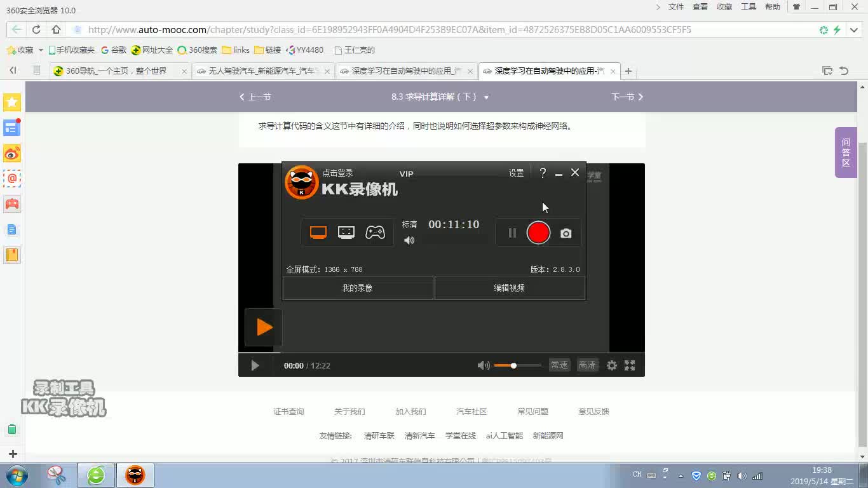Open the 帮助 menu
This screenshot has height=488, width=868.
(773, 7)
